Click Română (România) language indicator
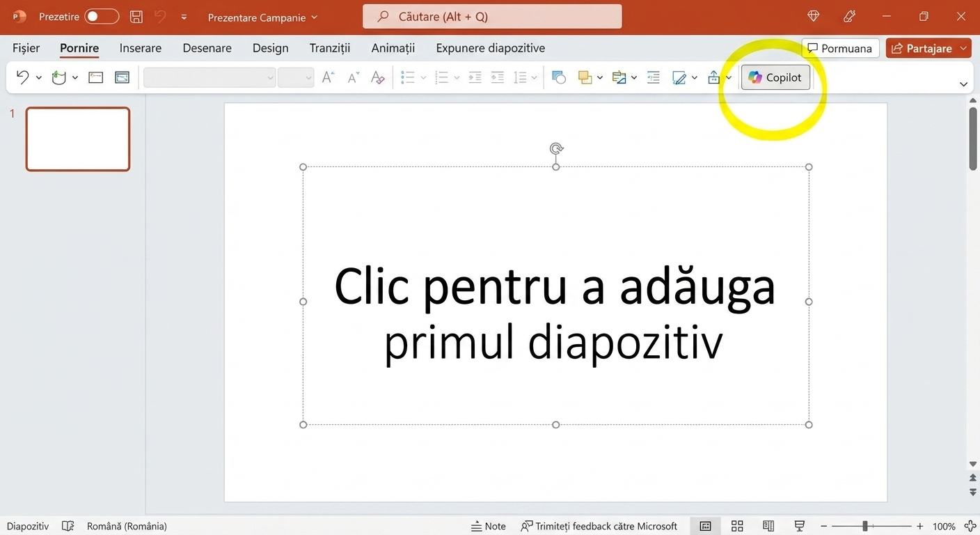The image size is (980, 535). [127, 526]
